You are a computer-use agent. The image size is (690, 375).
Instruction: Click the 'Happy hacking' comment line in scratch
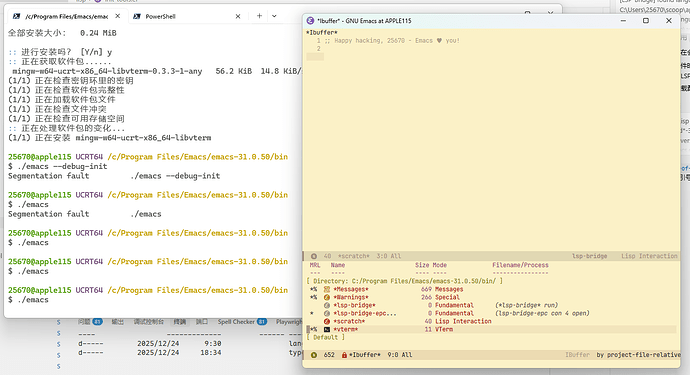click(x=392, y=40)
